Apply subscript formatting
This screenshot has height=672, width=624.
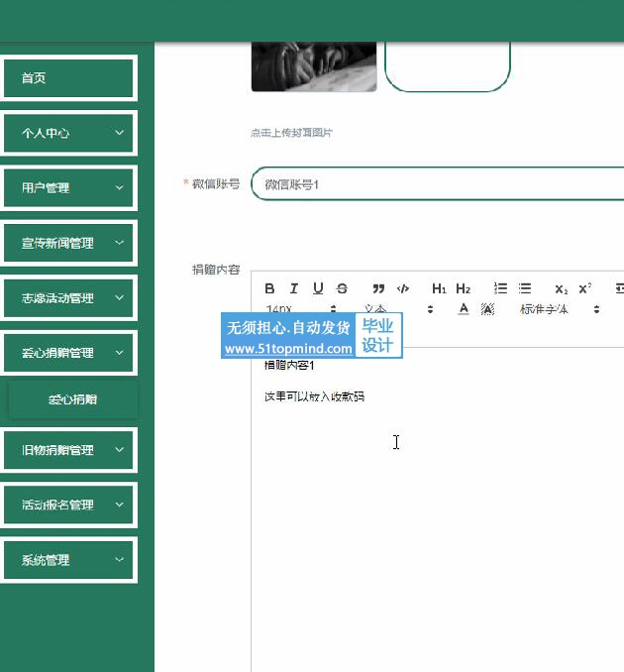click(561, 288)
